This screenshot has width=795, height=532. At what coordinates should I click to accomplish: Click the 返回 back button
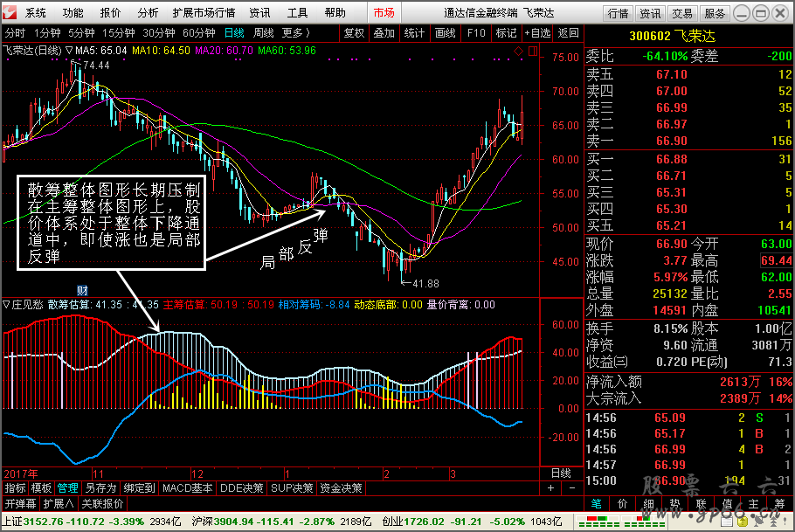coord(569,33)
